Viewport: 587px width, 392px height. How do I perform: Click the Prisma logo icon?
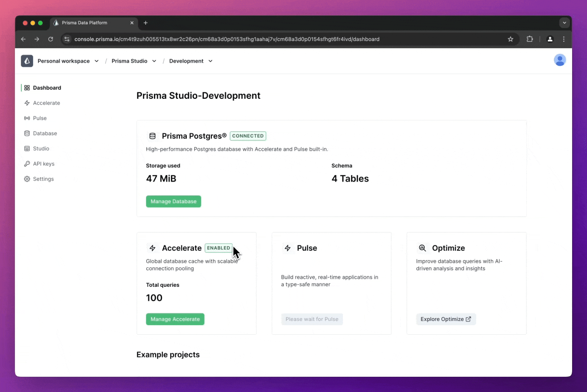pos(27,61)
